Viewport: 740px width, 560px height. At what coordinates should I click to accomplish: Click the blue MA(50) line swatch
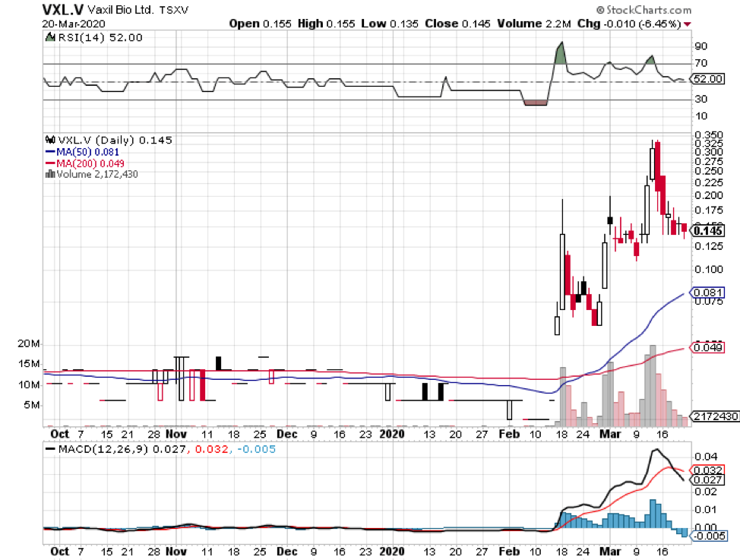click(x=51, y=151)
